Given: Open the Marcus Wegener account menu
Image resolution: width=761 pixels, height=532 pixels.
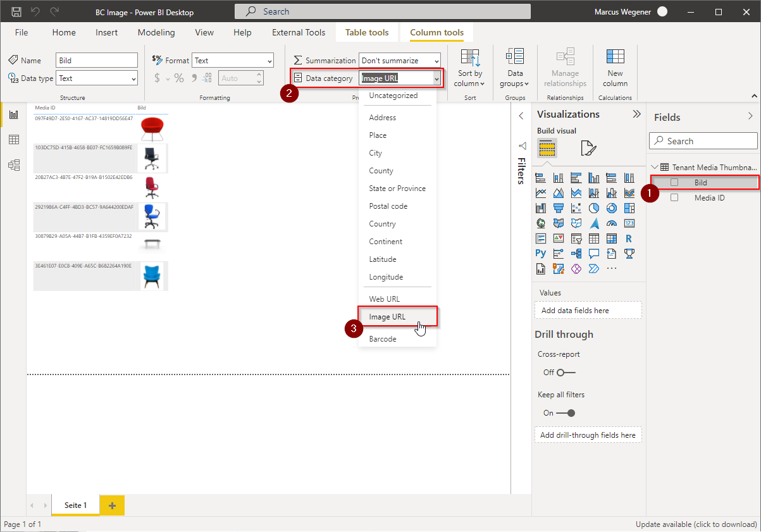Looking at the screenshot, I should pyautogui.click(x=631, y=12).
